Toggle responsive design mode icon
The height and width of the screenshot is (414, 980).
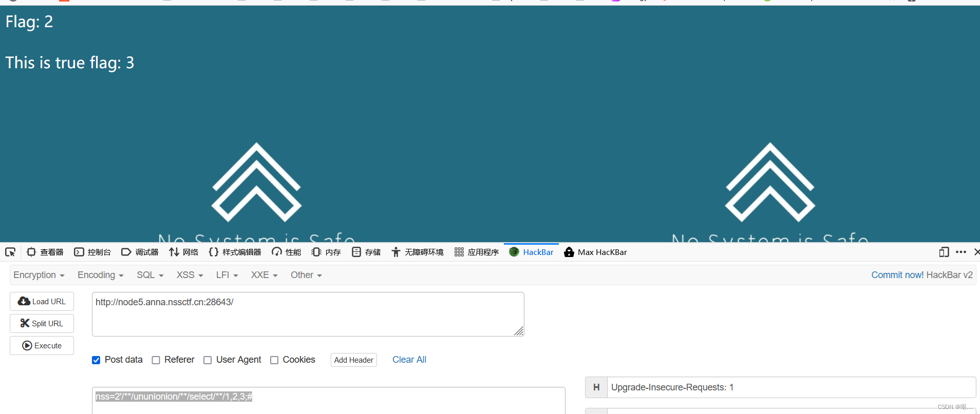[944, 252]
